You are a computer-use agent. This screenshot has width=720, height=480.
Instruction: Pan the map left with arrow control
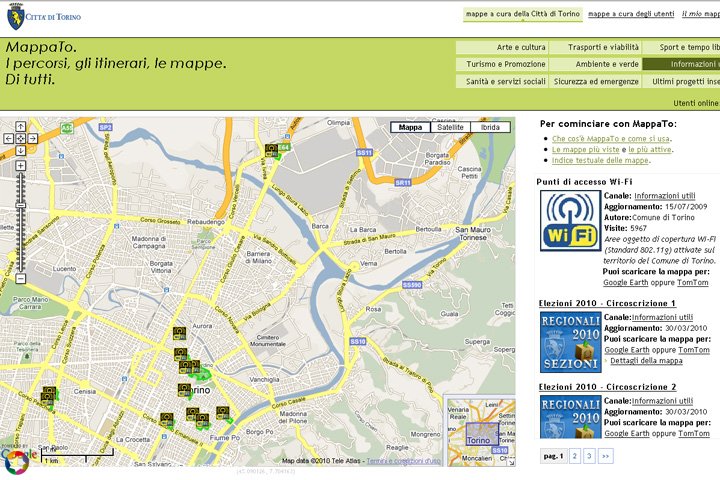(x=8, y=139)
